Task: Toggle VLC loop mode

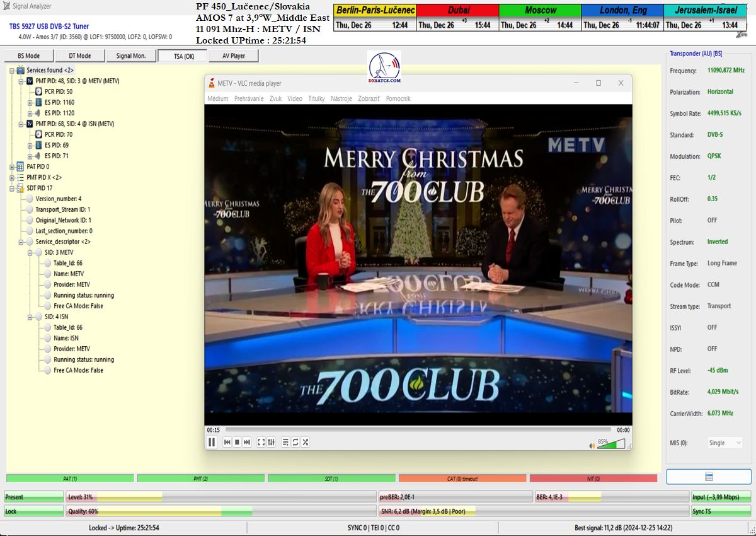Action: pos(295,443)
